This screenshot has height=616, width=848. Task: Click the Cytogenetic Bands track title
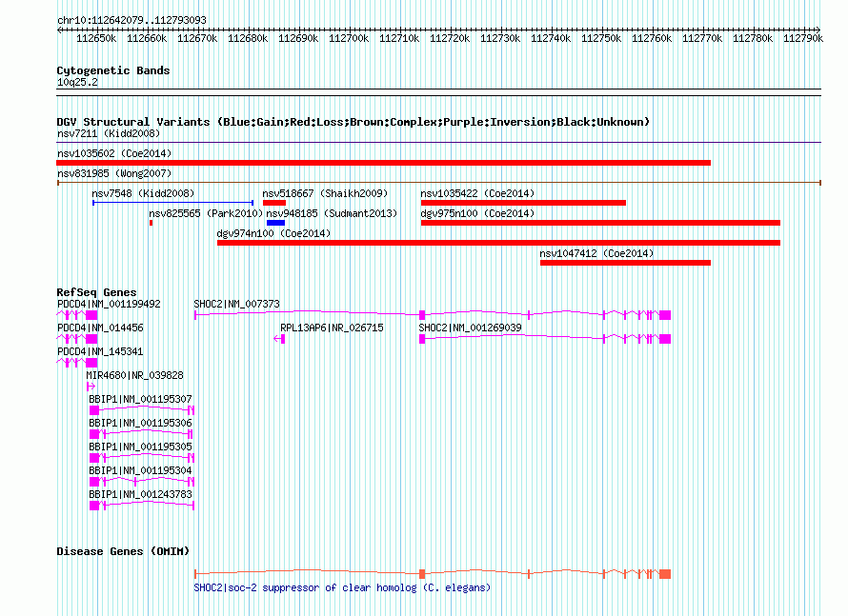[x=113, y=70]
